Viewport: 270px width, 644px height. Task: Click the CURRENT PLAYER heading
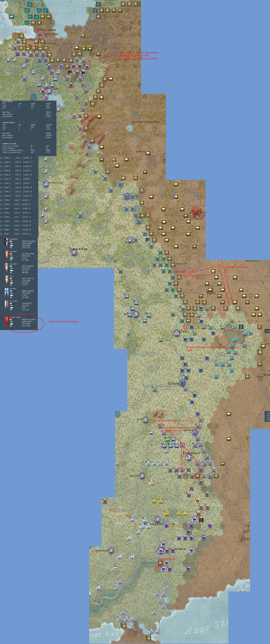9,144
